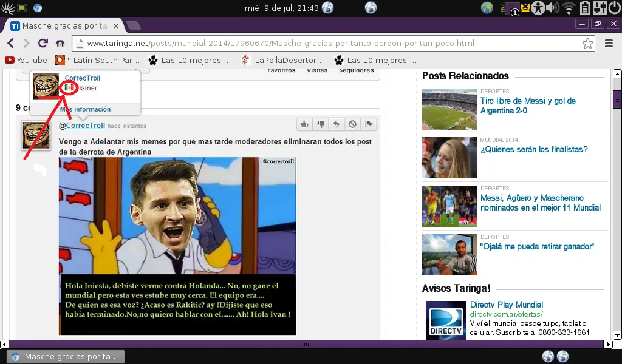The image size is (622, 364).
Task: Give the CorrecTroll comment a thumbs up
Action: click(305, 124)
